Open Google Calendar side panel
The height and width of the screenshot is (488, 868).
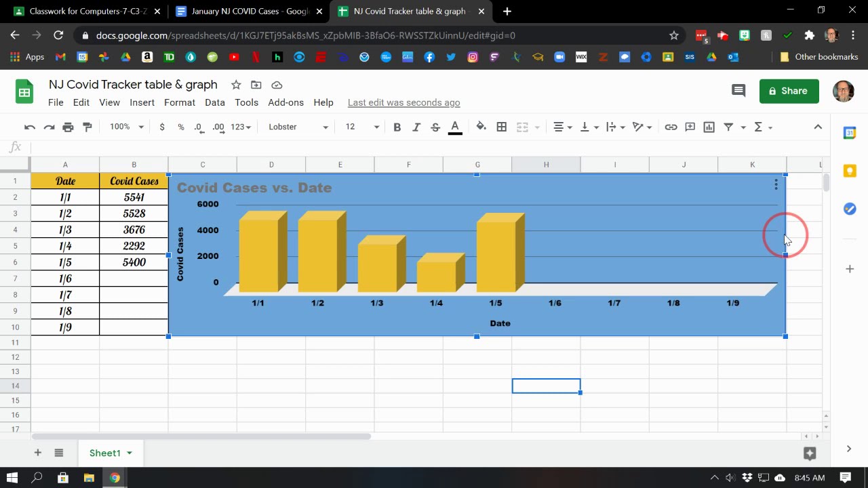[x=850, y=133]
